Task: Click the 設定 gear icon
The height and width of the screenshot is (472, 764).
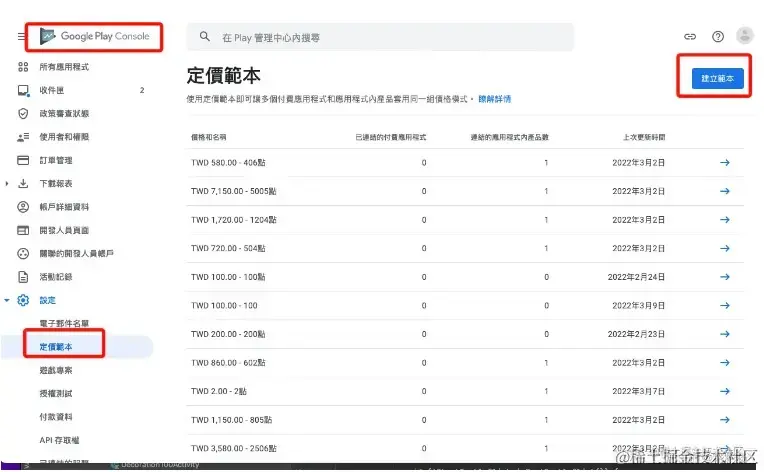Action: coord(23,300)
